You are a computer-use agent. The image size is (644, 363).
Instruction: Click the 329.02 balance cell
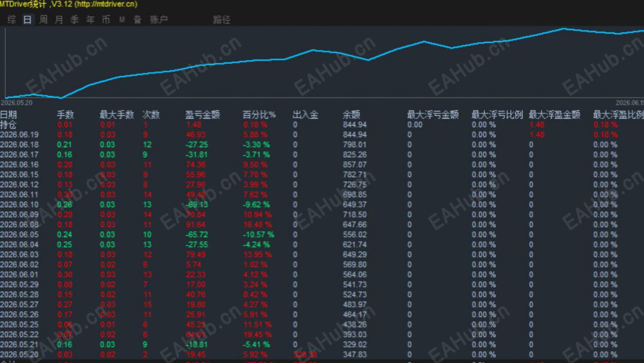pos(355,345)
